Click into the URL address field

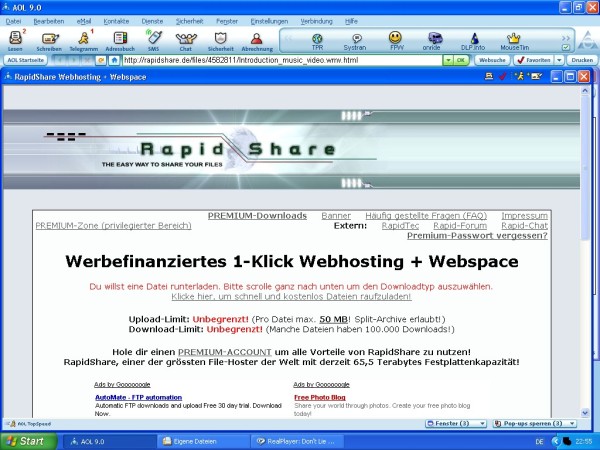coord(282,60)
